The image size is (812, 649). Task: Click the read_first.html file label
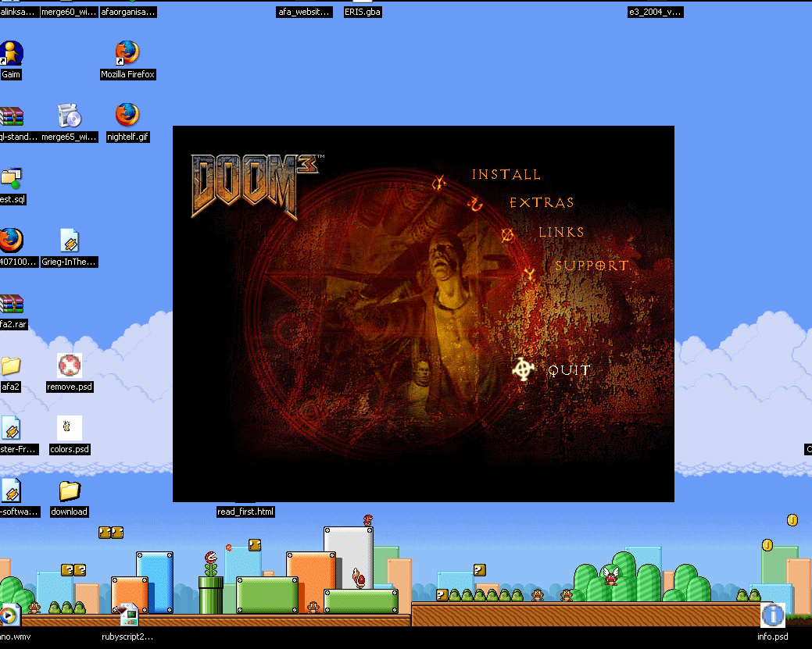click(x=245, y=512)
